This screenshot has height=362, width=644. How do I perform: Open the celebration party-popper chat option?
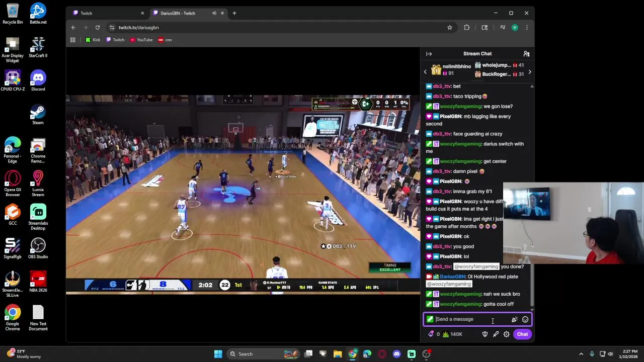pos(514,319)
